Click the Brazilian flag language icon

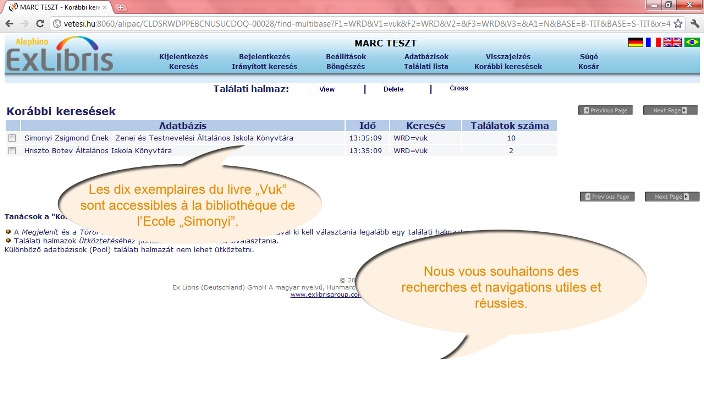point(692,42)
